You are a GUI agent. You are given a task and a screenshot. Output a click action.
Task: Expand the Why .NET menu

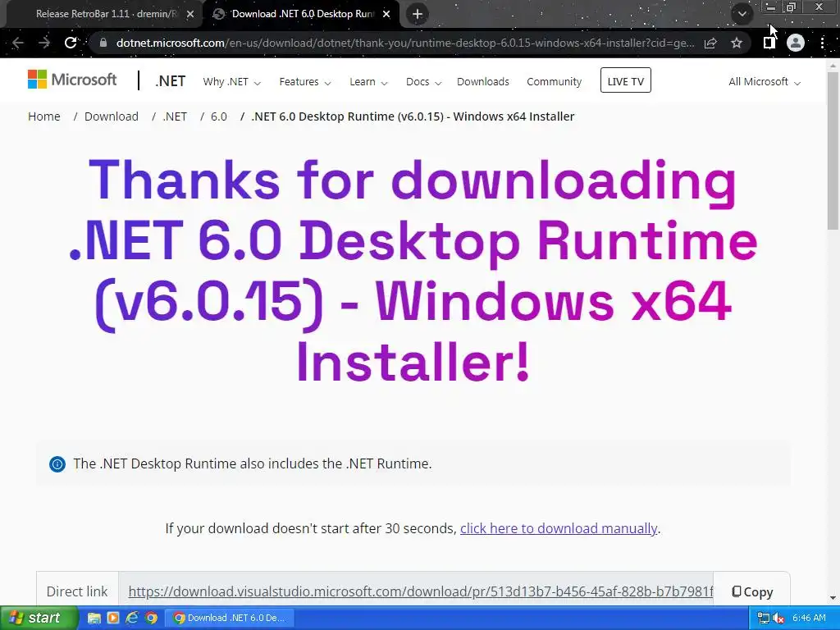point(231,82)
